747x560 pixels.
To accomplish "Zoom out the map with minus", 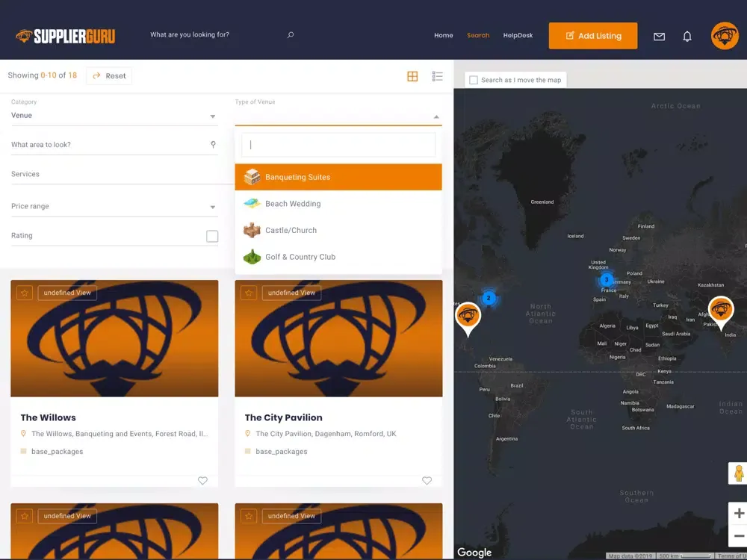I will click(x=739, y=535).
